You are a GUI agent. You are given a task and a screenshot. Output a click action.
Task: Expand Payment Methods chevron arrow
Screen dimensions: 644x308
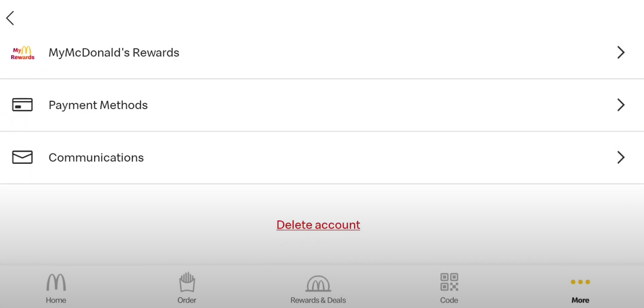click(621, 105)
